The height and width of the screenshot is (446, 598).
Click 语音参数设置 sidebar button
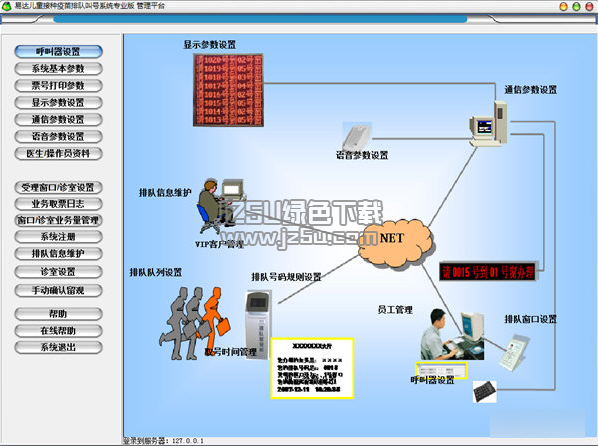point(58,137)
